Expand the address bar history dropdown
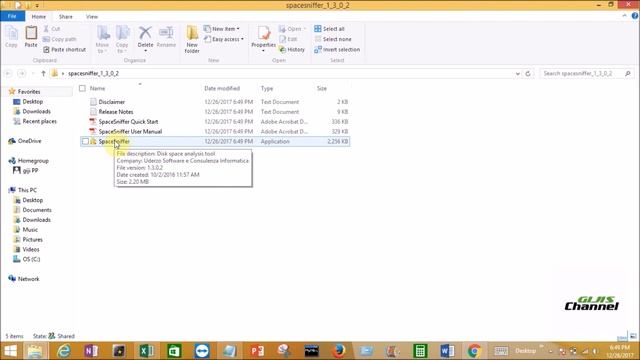Viewport: 640px width, 360px height. (518, 73)
